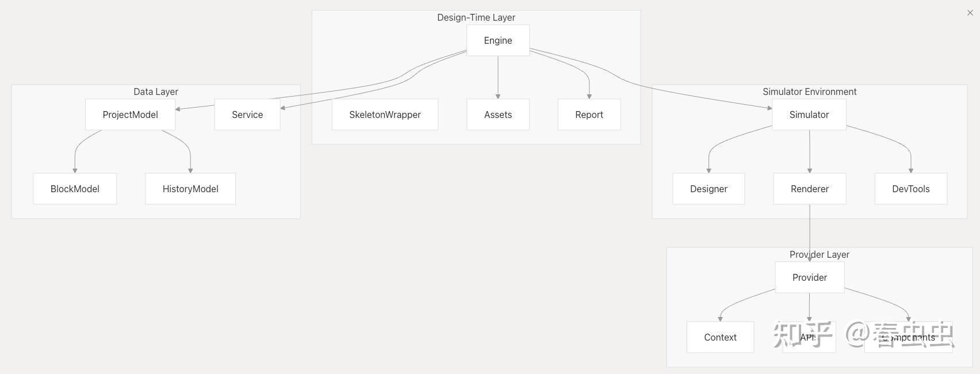Select the BlockModel node
Screen dimensions: 980x374
(75, 189)
